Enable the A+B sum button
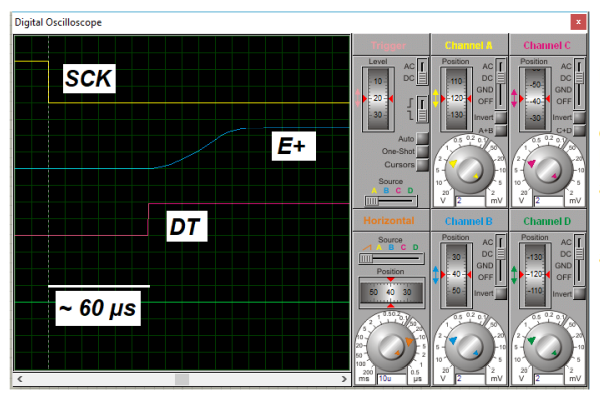Image resolution: width=600 pixels, height=398 pixels. pos(501,131)
